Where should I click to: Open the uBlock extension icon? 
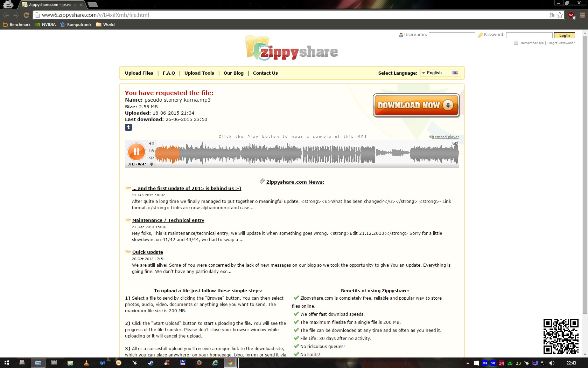point(571,15)
